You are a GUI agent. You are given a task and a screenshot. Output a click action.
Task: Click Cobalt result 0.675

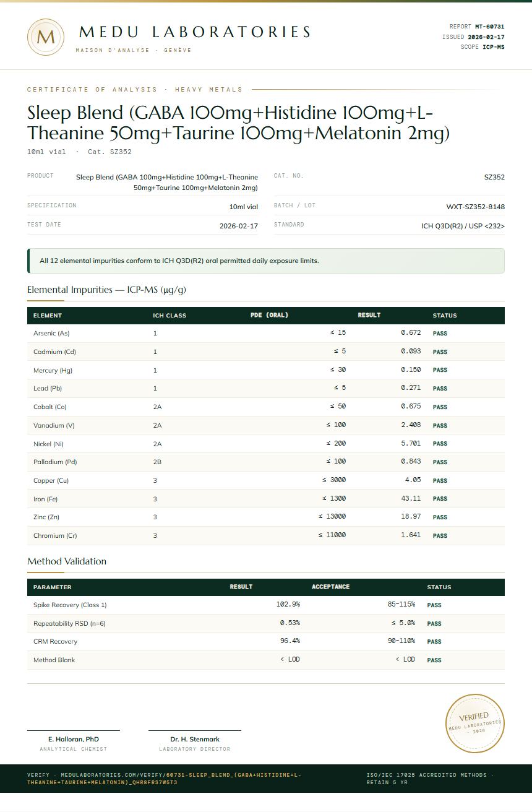[411, 407]
